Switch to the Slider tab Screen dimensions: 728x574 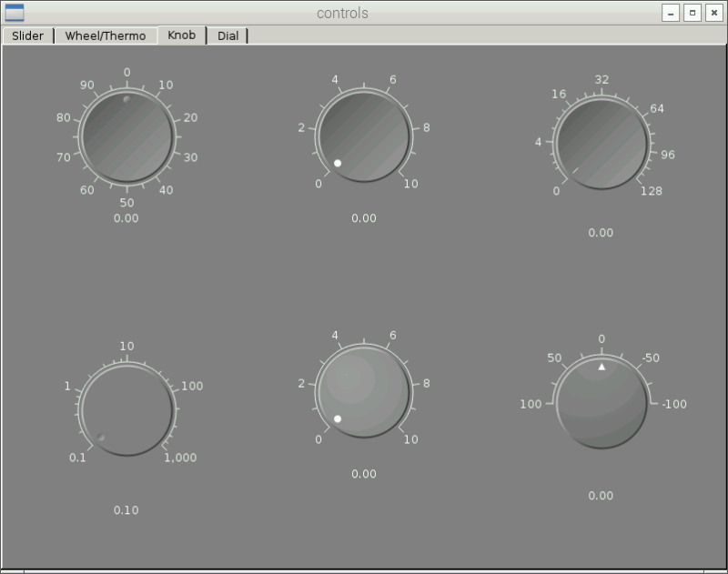pyautogui.click(x=28, y=35)
